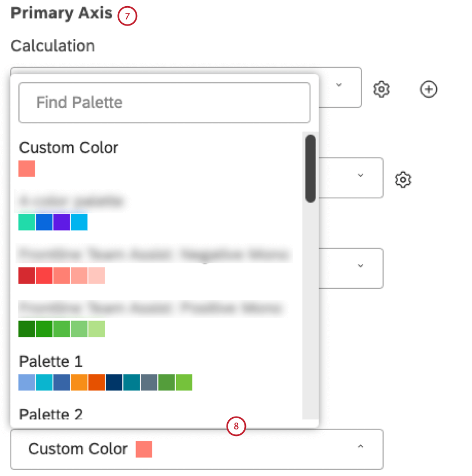Screen dimensions: 472x476
Task: Select the four-color teal and blue palette swatches
Action: [x=53, y=222]
